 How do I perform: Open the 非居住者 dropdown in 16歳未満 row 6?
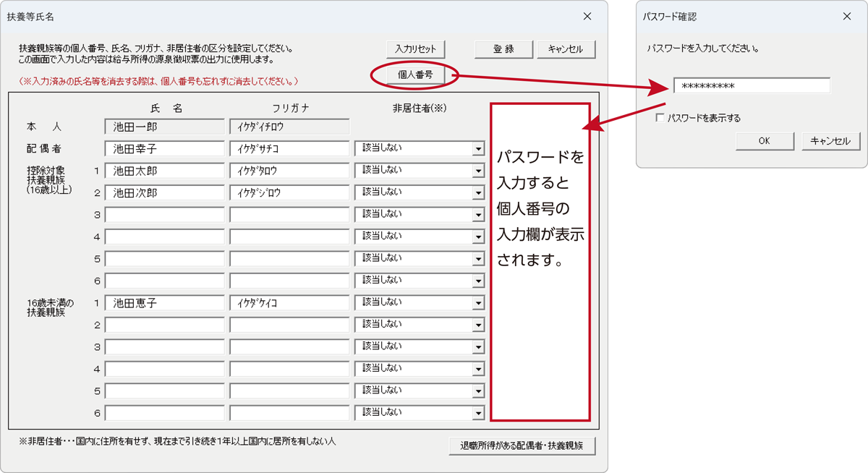click(x=477, y=414)
